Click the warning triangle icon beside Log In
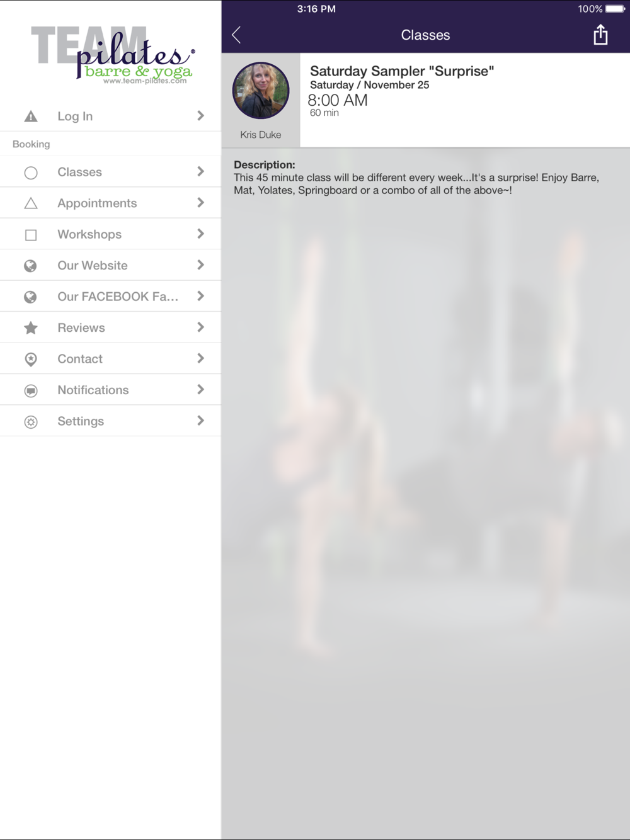This screenshot has width=630, height=840. point(30,116)
